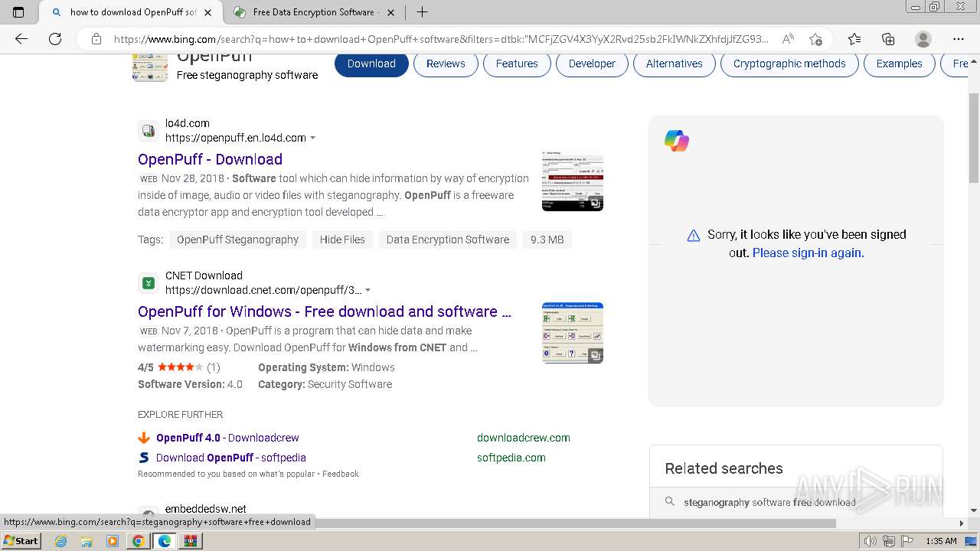Click the Downloadcrew orange arrow icon
980x551 pixels.
click(x=144, y=438)
